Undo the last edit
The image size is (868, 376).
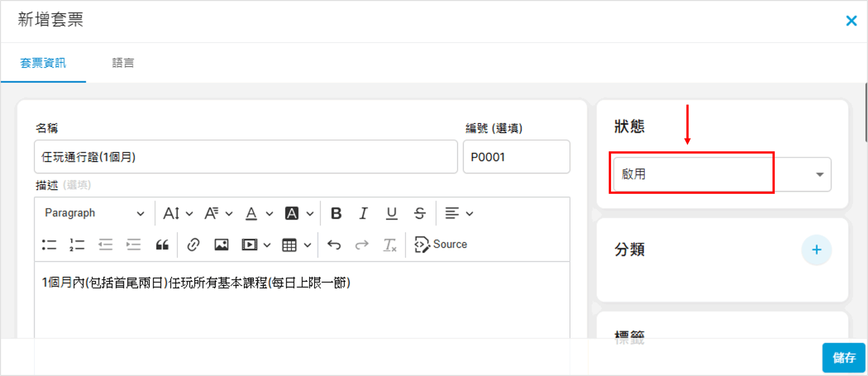point(334,245)
